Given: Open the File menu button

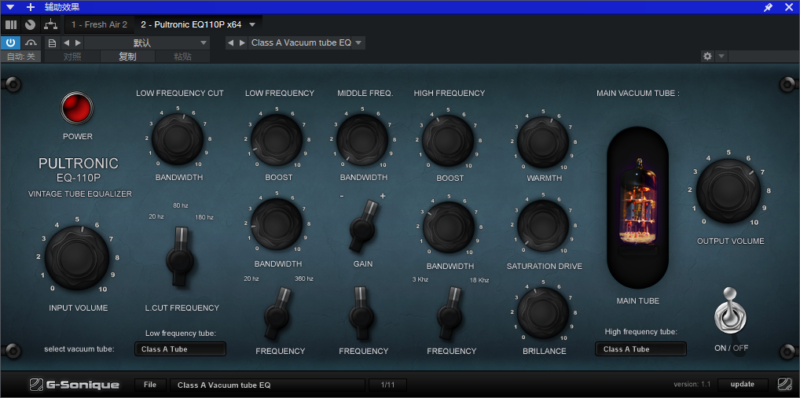Looking at the screenshot, I should [151, 385].
